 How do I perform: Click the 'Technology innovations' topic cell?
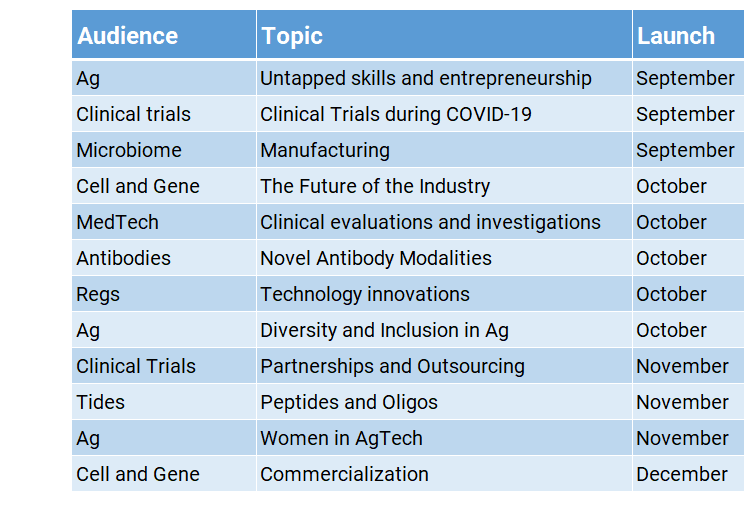[x=365, y=294]
